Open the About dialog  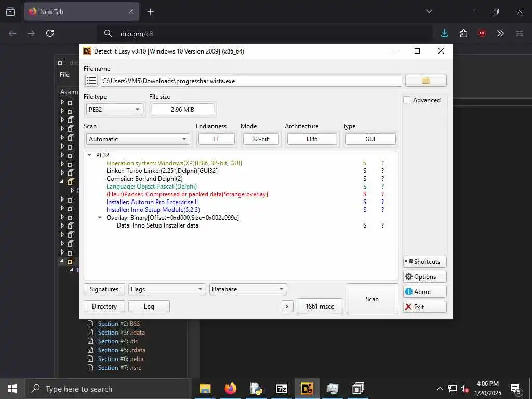(x=425, y=292)
